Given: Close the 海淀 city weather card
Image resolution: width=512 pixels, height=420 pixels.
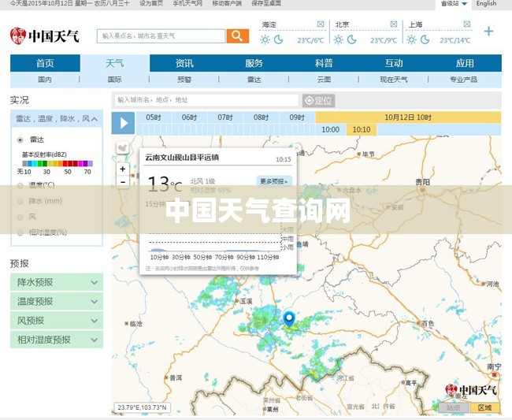Looking at the screenshot, I should (321, 24).
